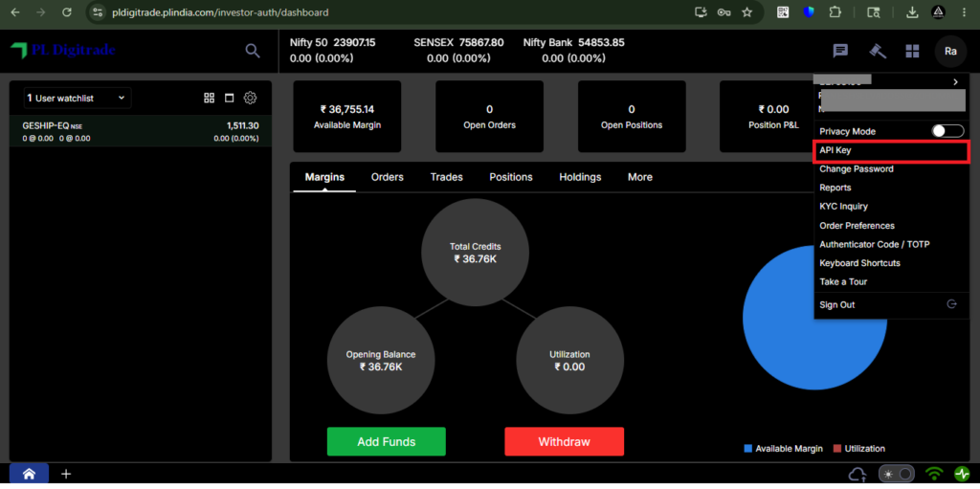This screenshot has width=980, height=489.
Task: Reload the browser page
Action: pyautogui.click(x=67, y=11)
